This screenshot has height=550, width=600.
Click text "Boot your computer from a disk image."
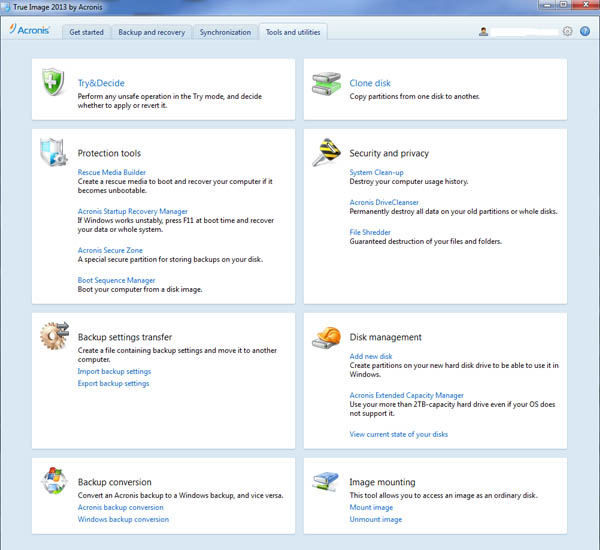140,289
